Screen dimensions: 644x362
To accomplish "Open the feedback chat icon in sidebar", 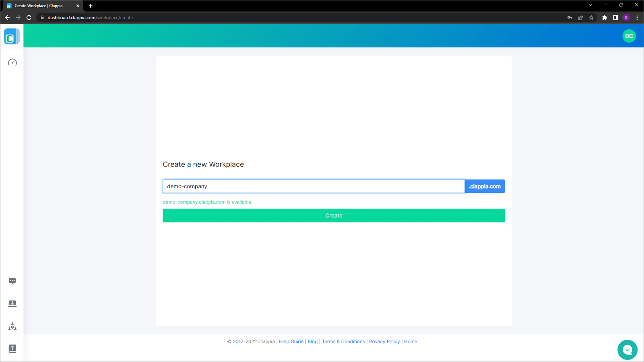I will pyautogui.click(x=12, y=281).
